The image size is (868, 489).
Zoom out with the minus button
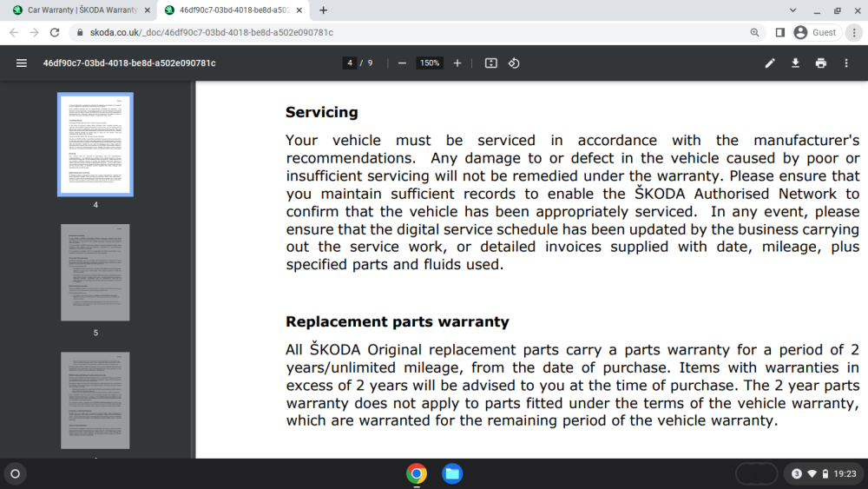(x=403, y=63)
